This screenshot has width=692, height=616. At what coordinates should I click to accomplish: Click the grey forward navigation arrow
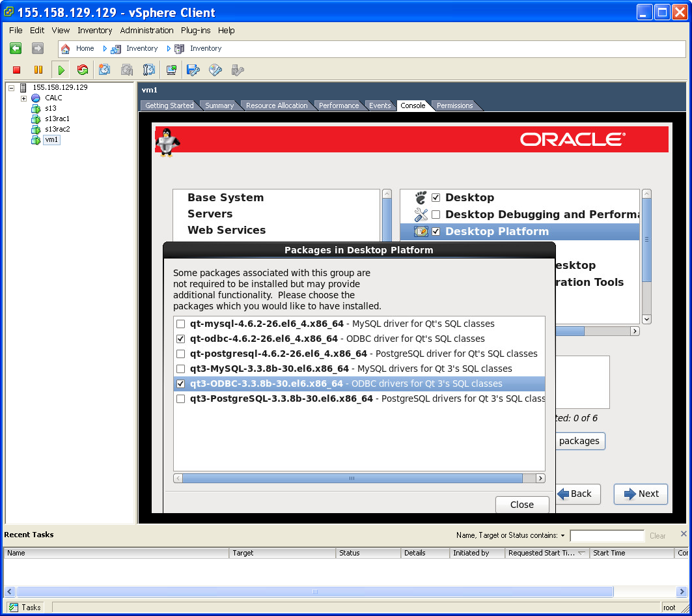[38, 48]
